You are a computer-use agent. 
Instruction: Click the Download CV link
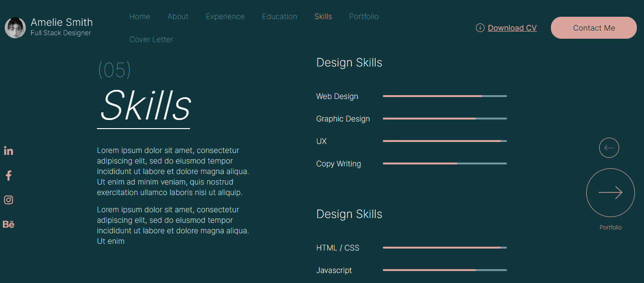[512, 28]
